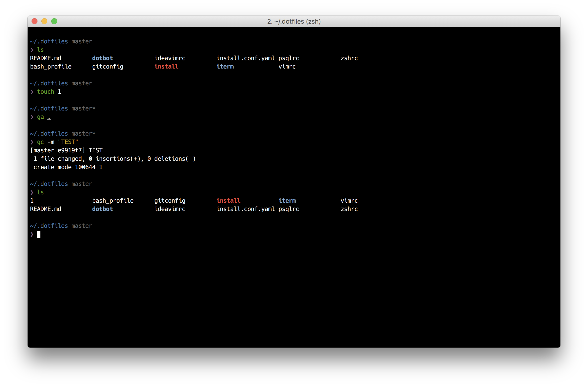Click the 'ga' command at third prompt
Viewport: 588px width, 387px height.
pyautogui.click(x=40, y=117)
